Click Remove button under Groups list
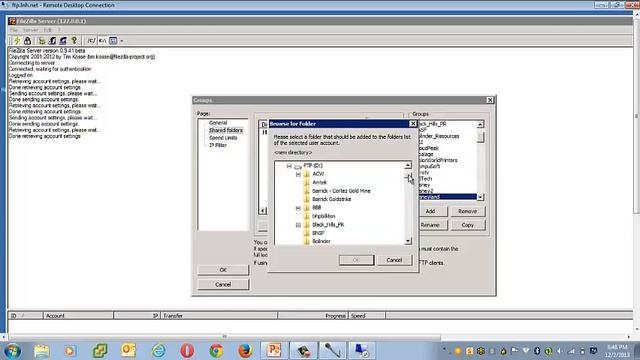The height and width of the screenshot is (360, 640). tap(468, 211)
